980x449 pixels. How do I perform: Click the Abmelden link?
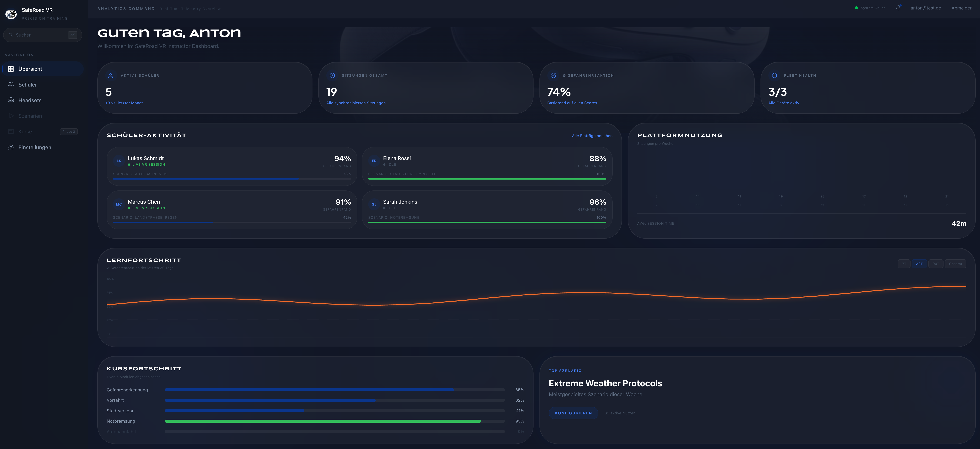click(x=962, y=8)
